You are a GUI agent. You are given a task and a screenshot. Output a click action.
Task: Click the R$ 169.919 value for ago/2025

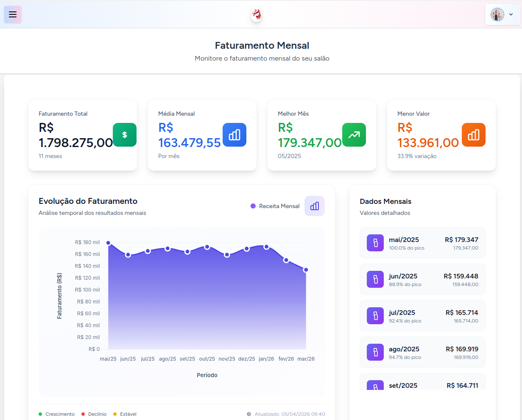click(x=462, y=349)
